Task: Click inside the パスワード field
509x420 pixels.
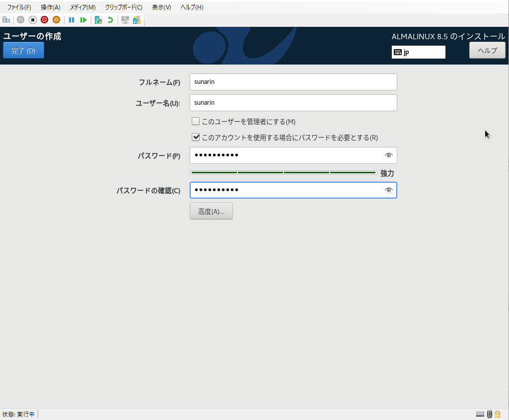Action: pos(293,155)
